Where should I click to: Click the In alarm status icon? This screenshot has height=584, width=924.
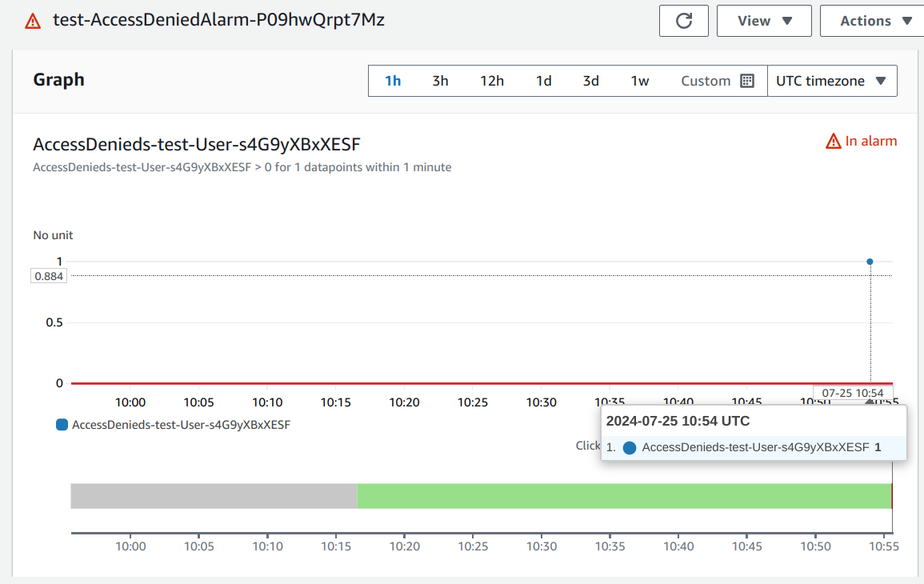[x=833, y=142]
